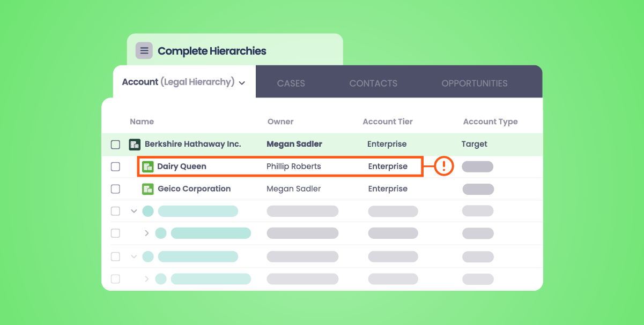Open the Geico Corporation account link

tap(194, 189)
